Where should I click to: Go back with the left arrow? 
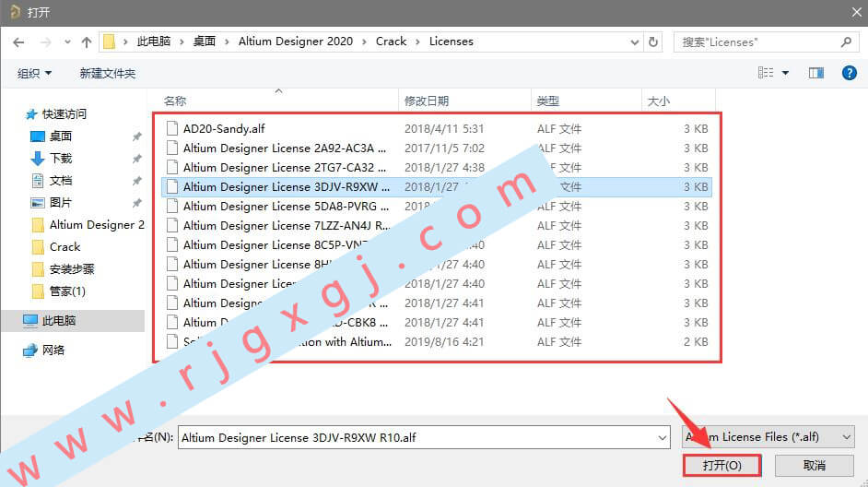(18, 42)
